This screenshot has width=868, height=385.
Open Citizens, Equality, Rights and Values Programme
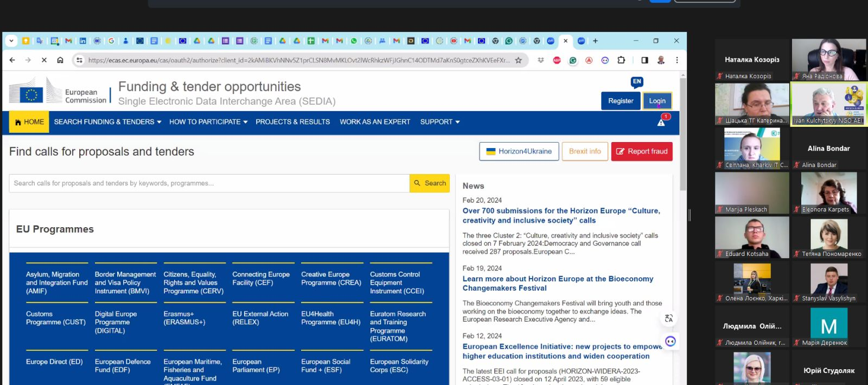click(194, 283)
